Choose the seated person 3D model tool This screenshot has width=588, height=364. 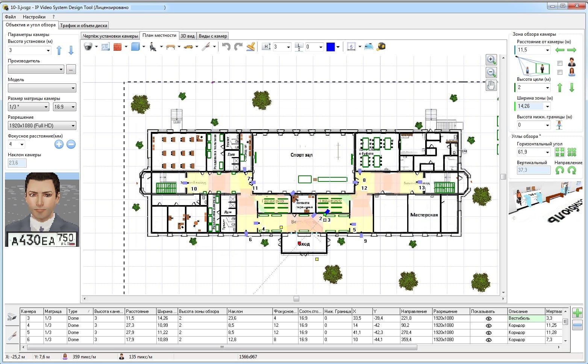coord(153,47)
